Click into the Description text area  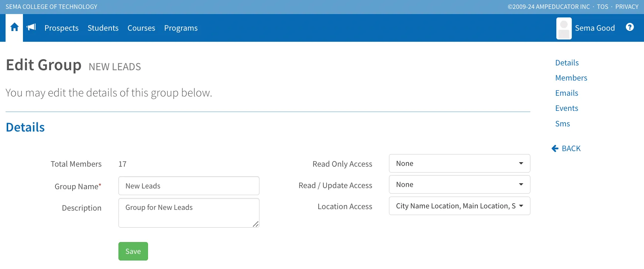(x=189, y=213)
